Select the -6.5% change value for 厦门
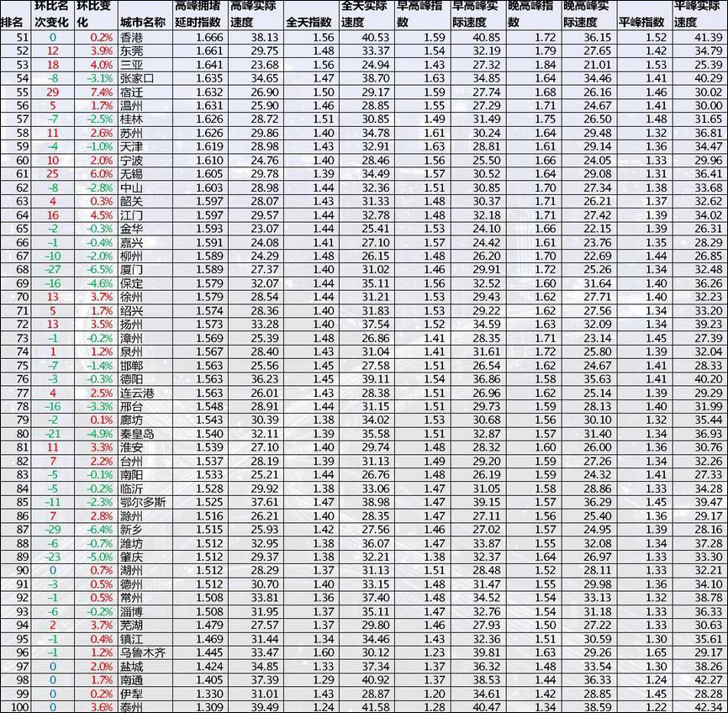 [x=99, y=270]
